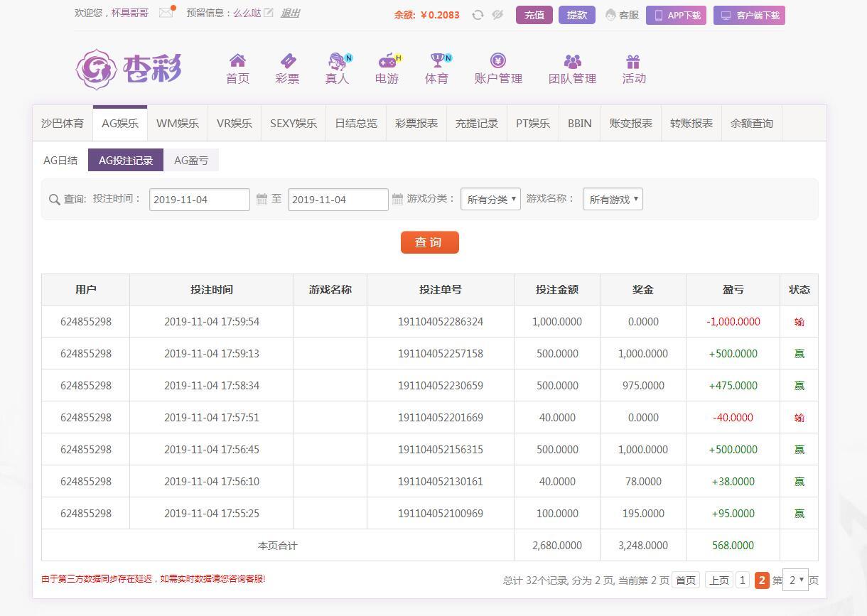Open 真人 live dealer icon
Screen dimensions: 867x616
(x=338, y=61)
